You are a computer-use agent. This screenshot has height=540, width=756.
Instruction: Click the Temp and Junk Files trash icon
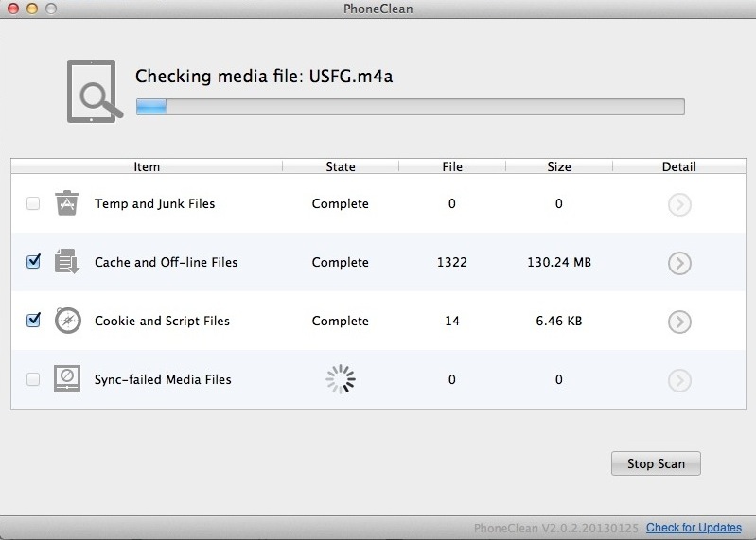tap(66, 203)
